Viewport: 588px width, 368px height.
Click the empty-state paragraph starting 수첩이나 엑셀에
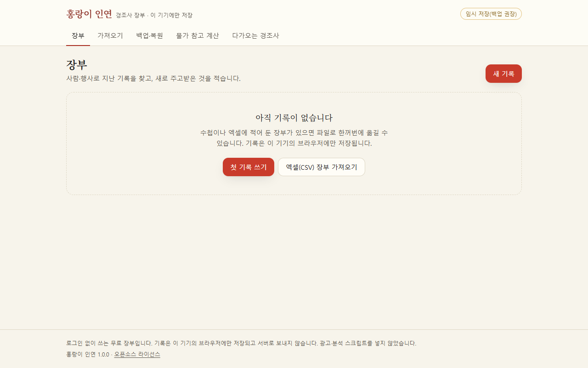tap(294, 138)
